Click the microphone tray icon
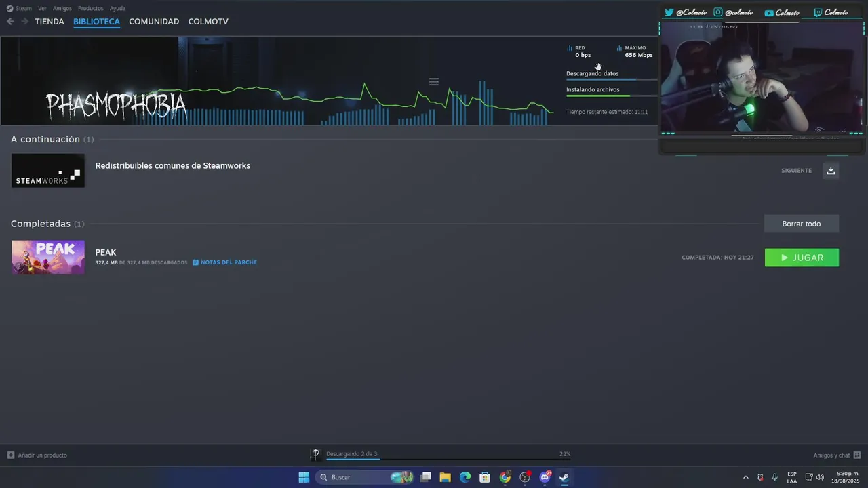This screenshot has width=868, height=488. [775, 477]
